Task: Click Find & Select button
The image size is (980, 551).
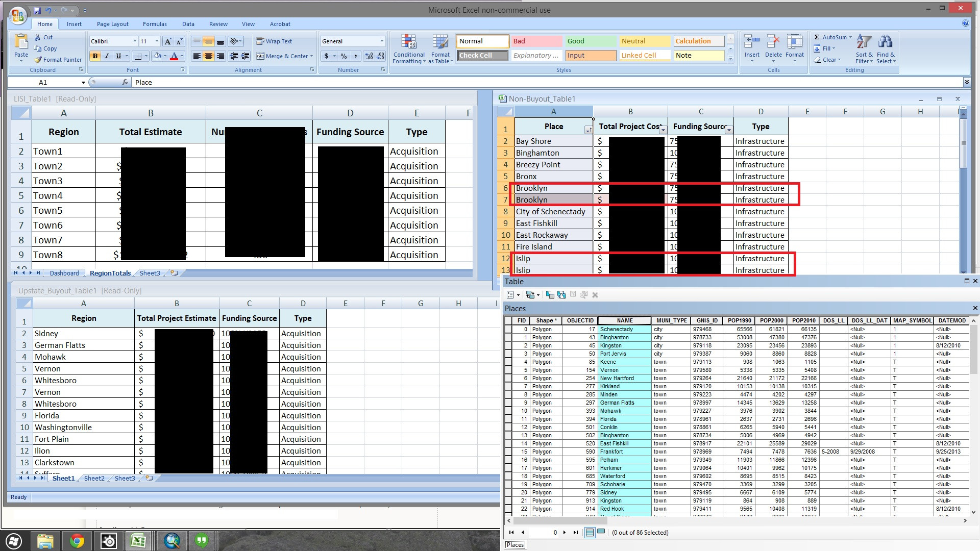Action: click(886, 49)
